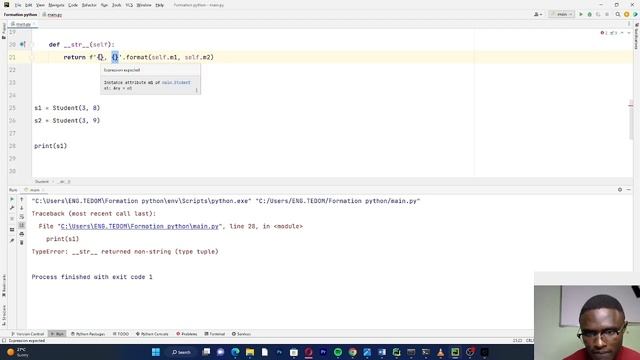Start debugging with the bug icon
This screenshot has width=640, height=360.
(x=589, y=14)
